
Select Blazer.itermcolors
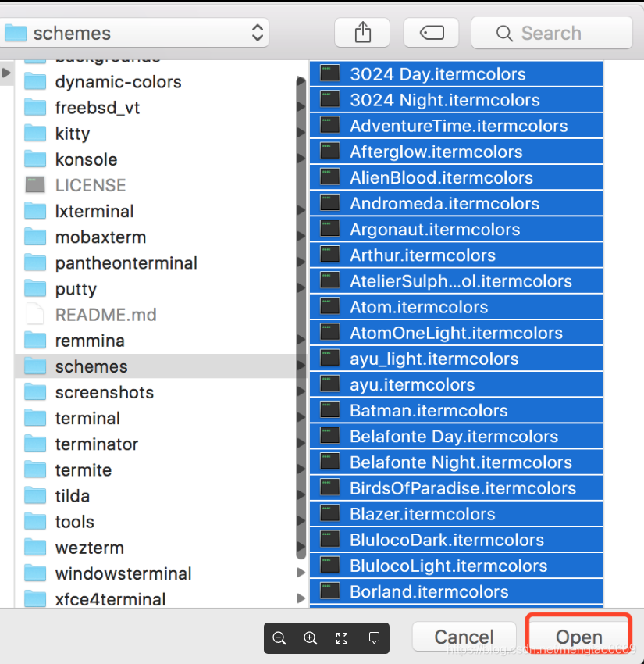457,513
